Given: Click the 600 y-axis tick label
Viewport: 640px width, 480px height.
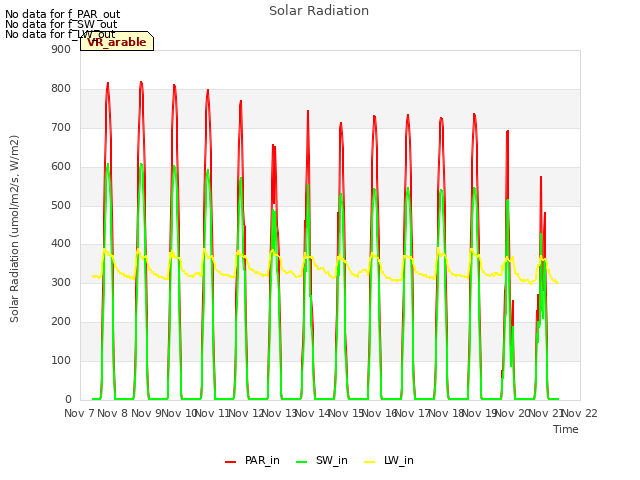Looking at the screenshot, I should coord(61,167).
